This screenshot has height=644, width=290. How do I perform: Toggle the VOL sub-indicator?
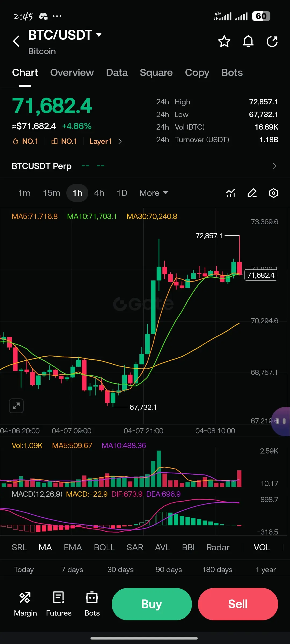click(262, 547)
